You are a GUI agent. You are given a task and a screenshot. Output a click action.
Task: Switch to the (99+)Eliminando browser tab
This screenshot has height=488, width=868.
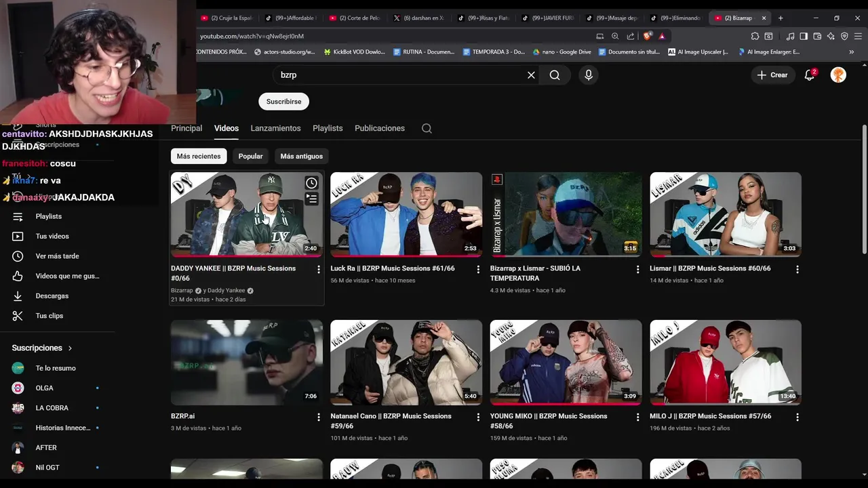(x=675, y=18)
